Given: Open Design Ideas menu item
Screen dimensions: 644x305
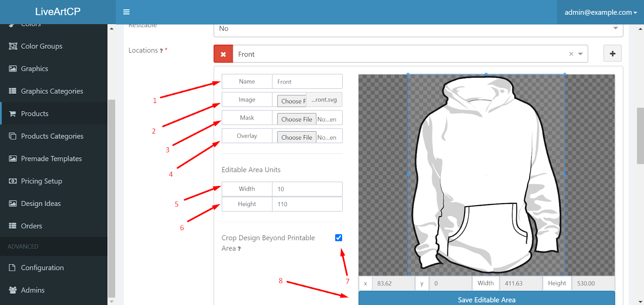Looking at the screenshot, I should tap(54, 204).
